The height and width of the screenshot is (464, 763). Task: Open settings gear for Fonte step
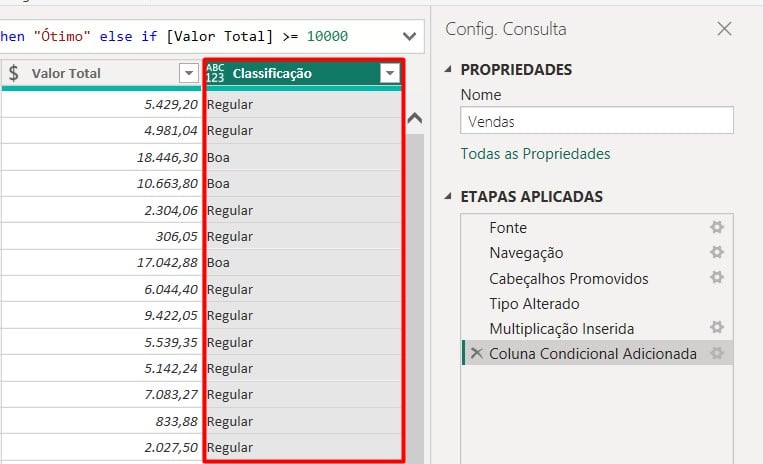[717, 227]
